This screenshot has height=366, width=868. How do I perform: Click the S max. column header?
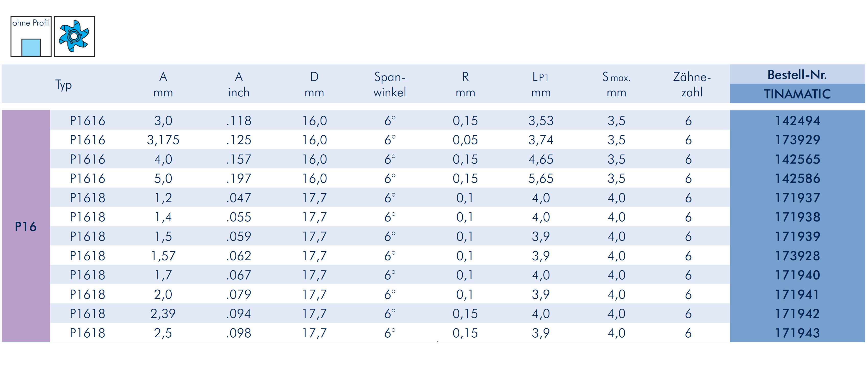click(x=616, y=84)
